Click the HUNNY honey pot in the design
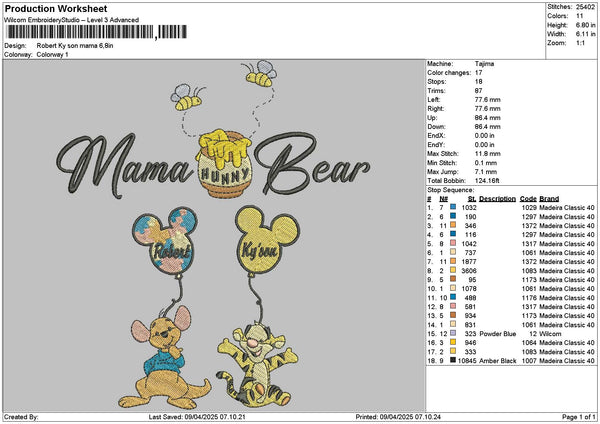This screenshot has width=600, height=424. [225, 164]
